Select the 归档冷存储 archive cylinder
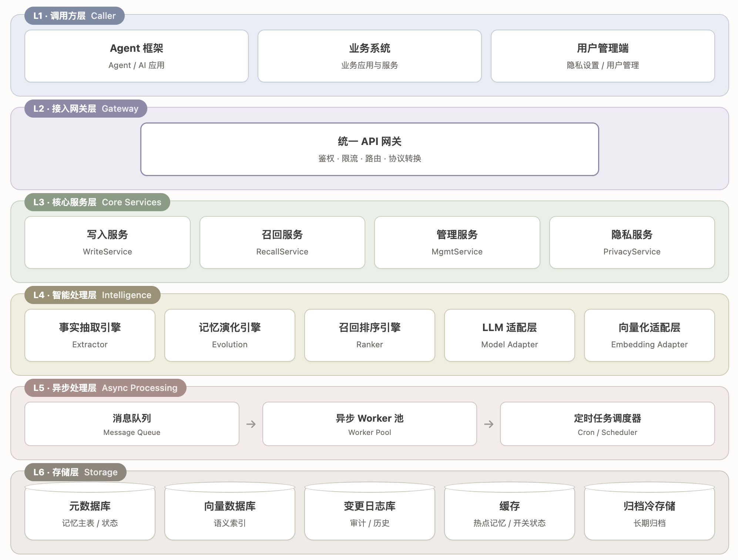The width and height of the screenshot is (738, 560). coord(650,512)
